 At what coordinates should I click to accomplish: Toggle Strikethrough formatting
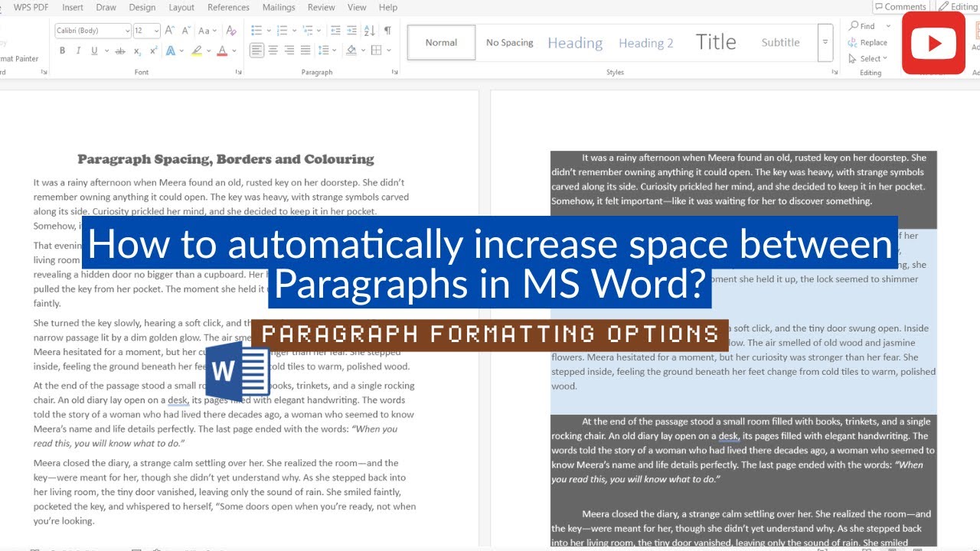tap(120, 51)
